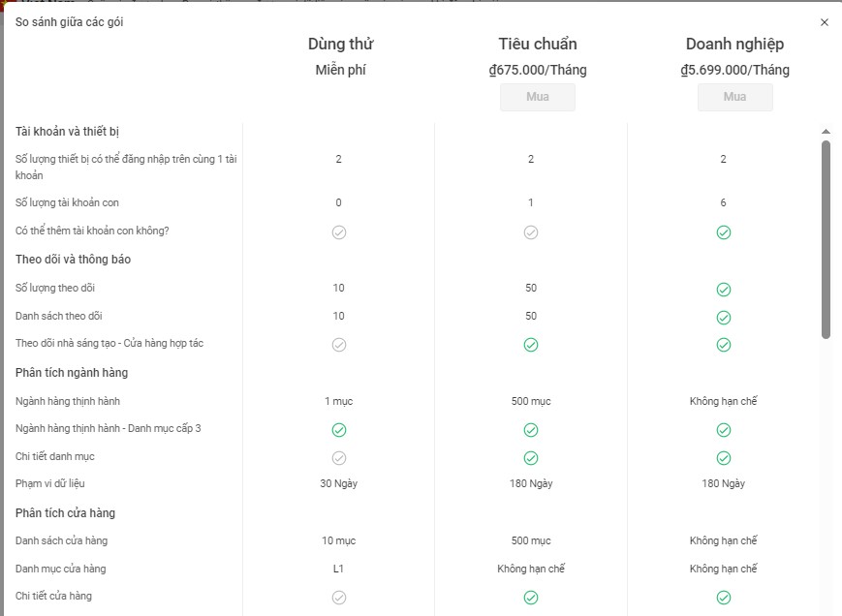Click Mua button under Doanh nghiệp plan
Screen dimensions: 842x616
tap(734, 97)
